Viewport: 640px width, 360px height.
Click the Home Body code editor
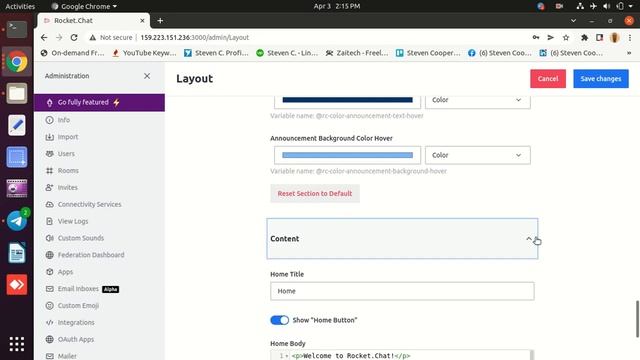coord(402,355)
